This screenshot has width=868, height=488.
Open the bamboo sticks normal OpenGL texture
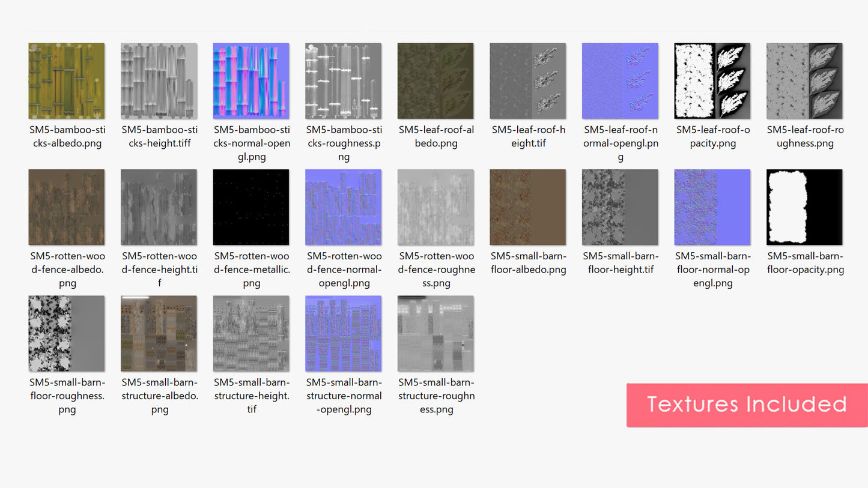coord(251,81)
